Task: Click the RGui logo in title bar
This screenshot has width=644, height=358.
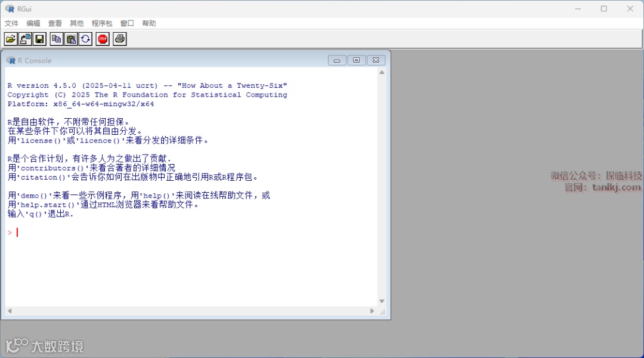Action: pos(10,8)
